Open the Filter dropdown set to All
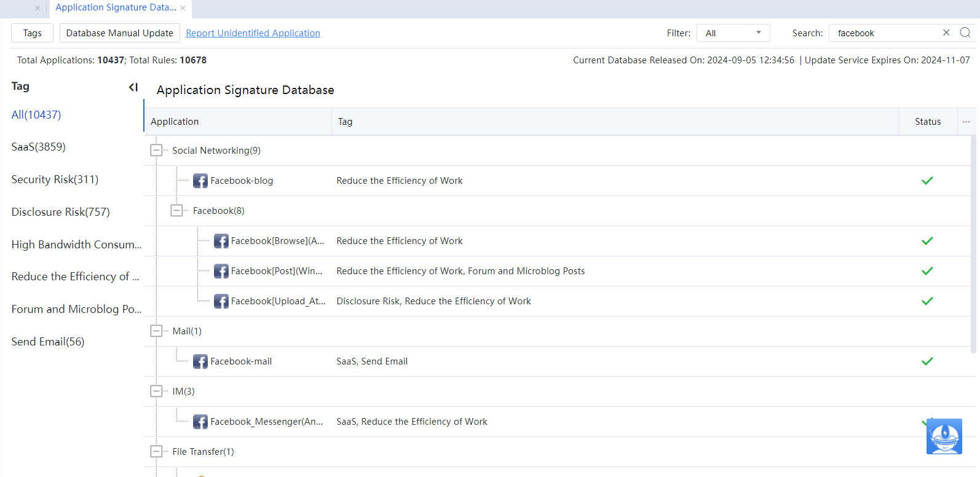The width and height of the screenshot is (980, 477). (733, 33)
